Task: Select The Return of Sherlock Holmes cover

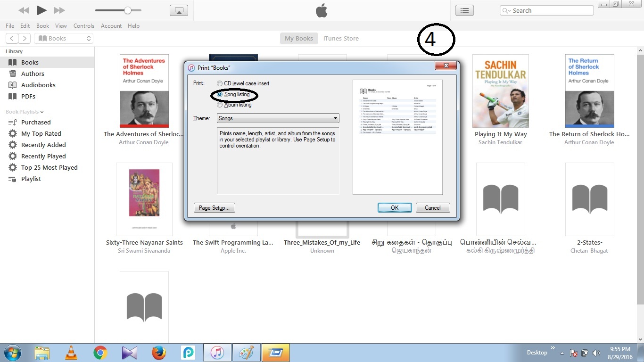Action: pos(590,91)
